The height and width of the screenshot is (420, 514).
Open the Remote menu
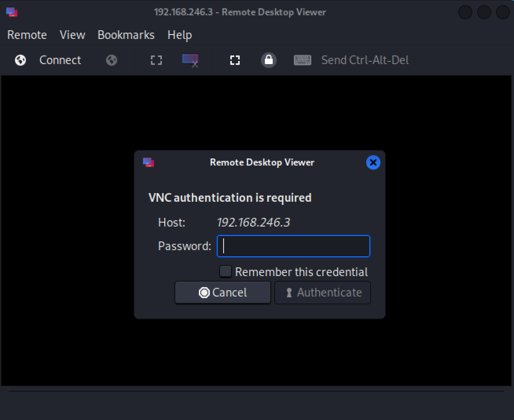tap(27, 35)
